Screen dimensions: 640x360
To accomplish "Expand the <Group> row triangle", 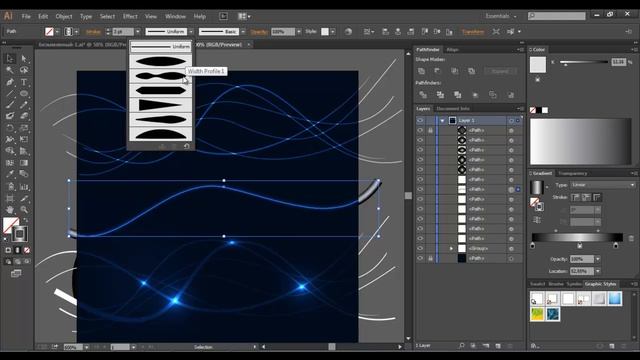I will 451,248.
